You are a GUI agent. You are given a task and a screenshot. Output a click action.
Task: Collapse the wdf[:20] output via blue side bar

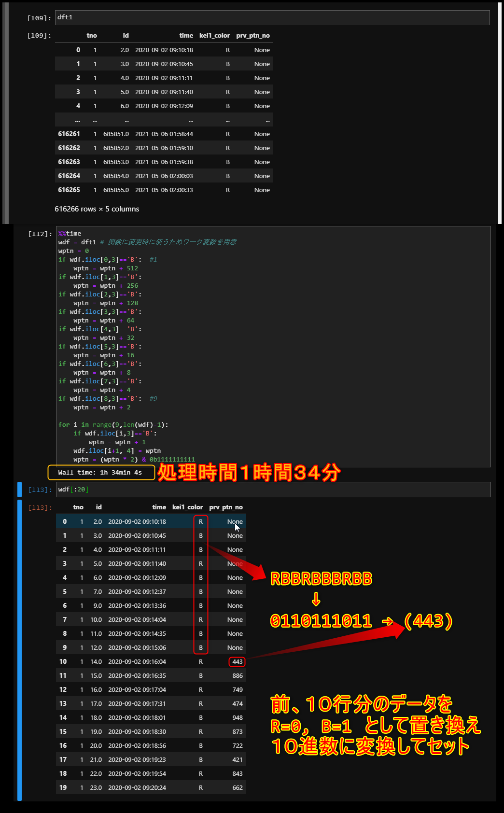[x=19, y=650]
